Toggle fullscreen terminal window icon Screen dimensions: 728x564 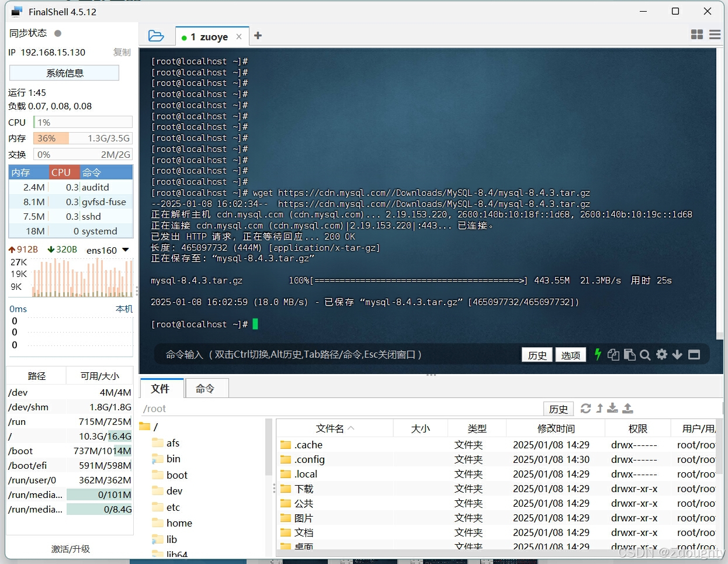tap(694, 354)
